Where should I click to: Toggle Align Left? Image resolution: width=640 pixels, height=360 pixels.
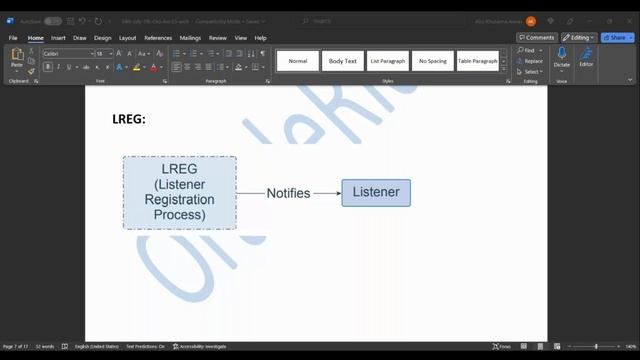click(176, 67)
